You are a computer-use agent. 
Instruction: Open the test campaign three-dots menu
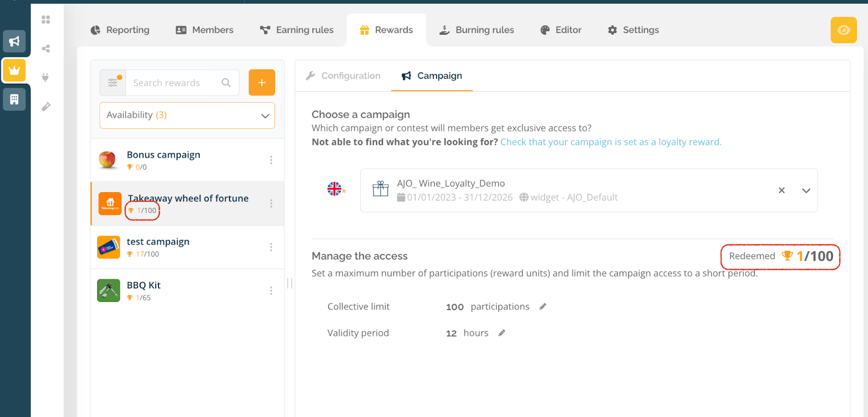point(271,247)
